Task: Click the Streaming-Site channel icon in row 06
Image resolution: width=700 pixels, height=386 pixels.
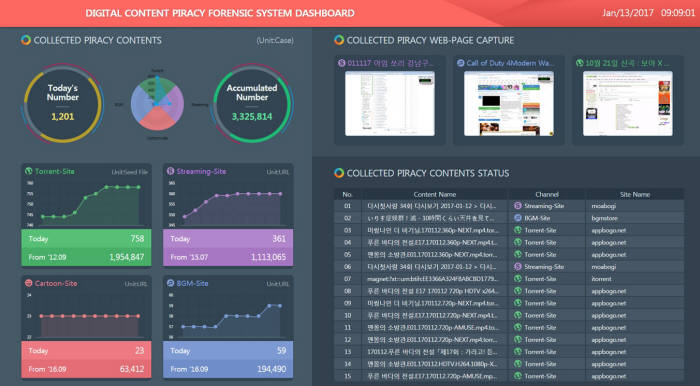Action: (x=518, y=267)
